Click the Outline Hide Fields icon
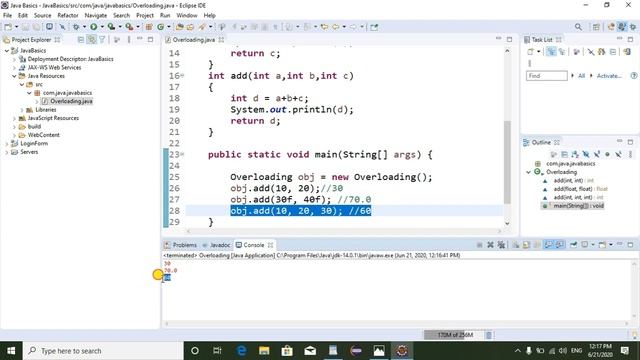The height and width of the screenshot is (360, 640). point(586,154)
